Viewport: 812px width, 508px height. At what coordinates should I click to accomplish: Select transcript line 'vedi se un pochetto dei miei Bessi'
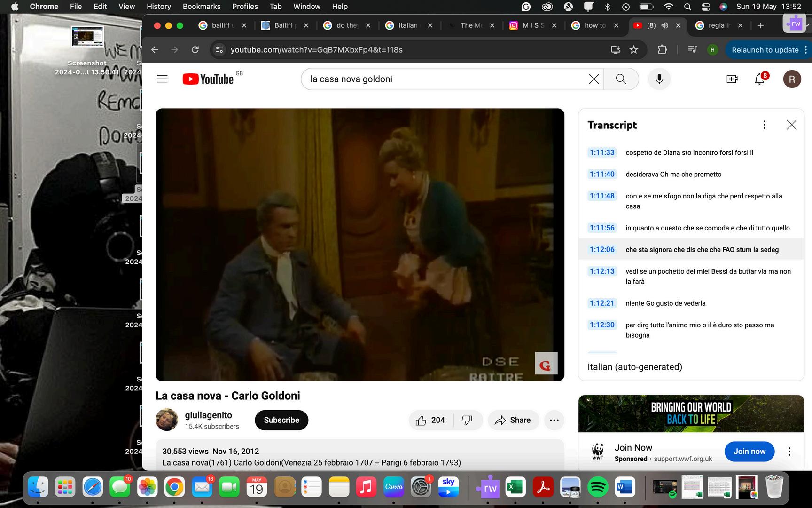[x=691, y=276]
